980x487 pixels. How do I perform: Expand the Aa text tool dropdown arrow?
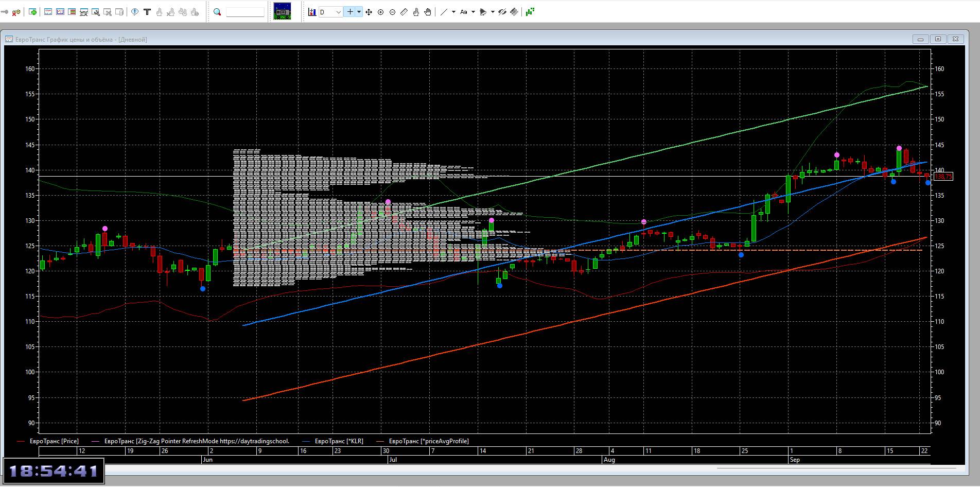(473, 12)
